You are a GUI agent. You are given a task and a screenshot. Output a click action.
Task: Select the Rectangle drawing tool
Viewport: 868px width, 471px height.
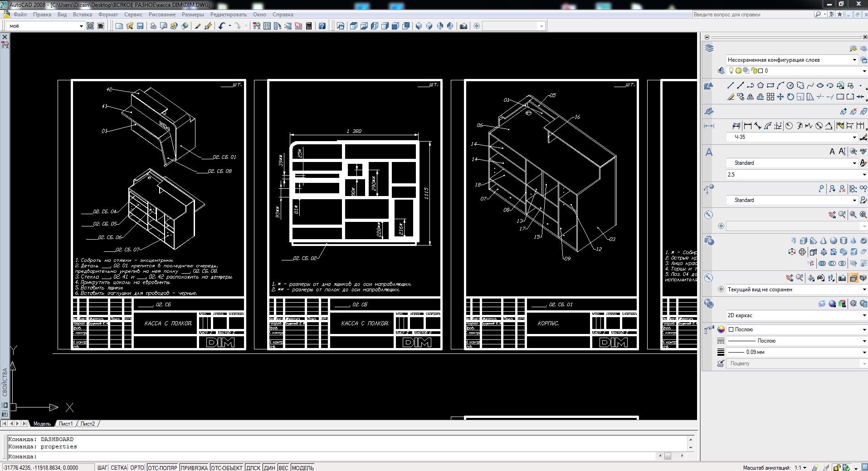(770, 85)
